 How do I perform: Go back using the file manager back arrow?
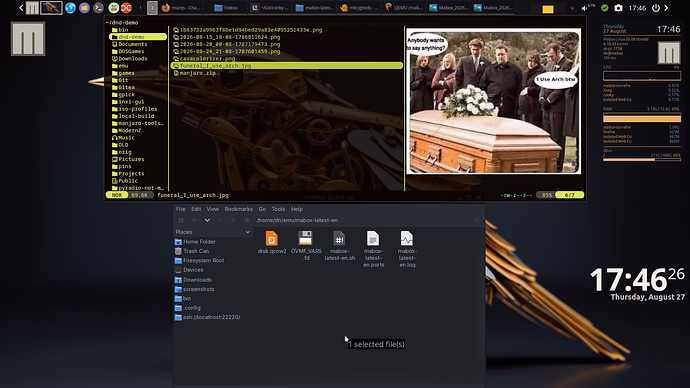coord(194,220)
